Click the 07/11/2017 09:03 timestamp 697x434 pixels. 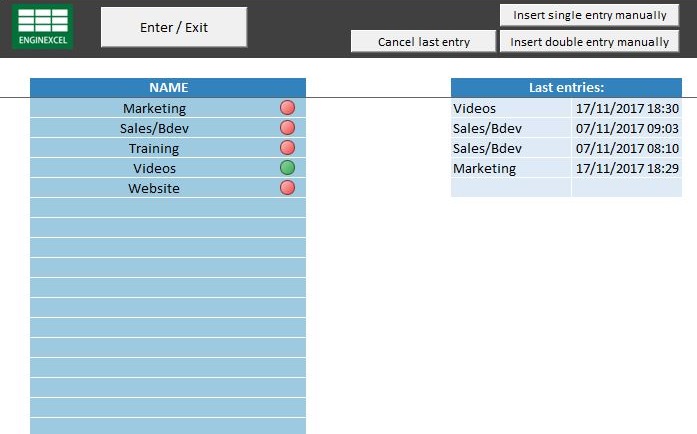coord(627,129)
